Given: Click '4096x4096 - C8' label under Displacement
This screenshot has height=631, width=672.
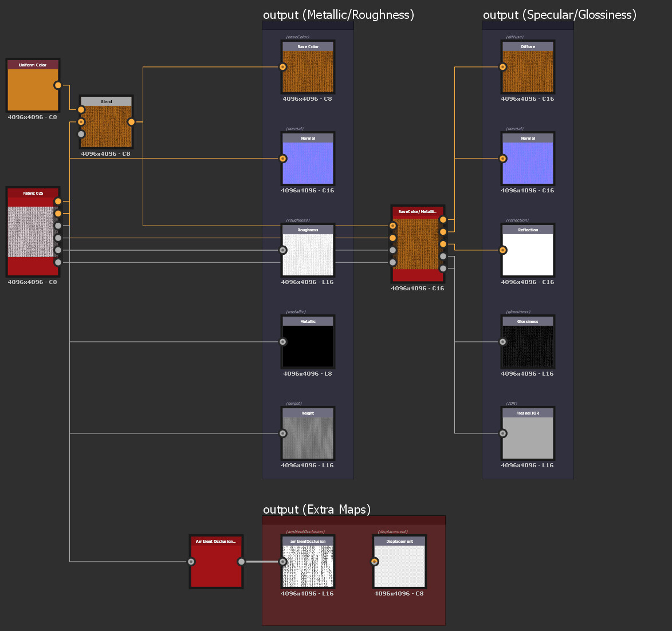Looking at the screenshot, I should (399, 593).
